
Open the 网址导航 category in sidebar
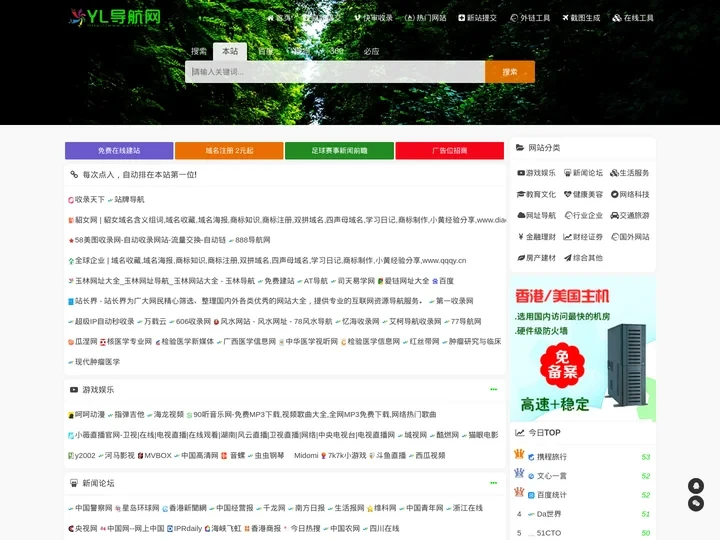coord(536,215)
